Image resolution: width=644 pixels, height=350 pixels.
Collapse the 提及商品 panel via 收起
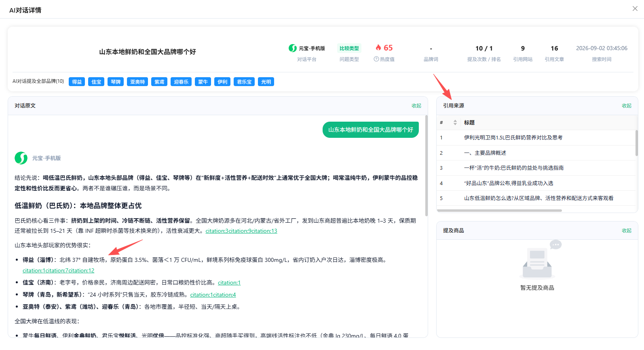point(627,230)
